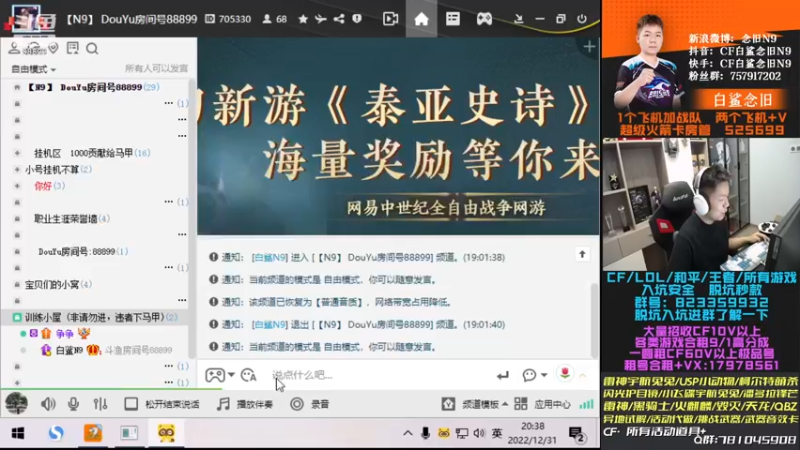This screenshot has width=800, height=450.
Task: Select the DouYu房间号:88899 sub-channel
Action: coord(83,252)
